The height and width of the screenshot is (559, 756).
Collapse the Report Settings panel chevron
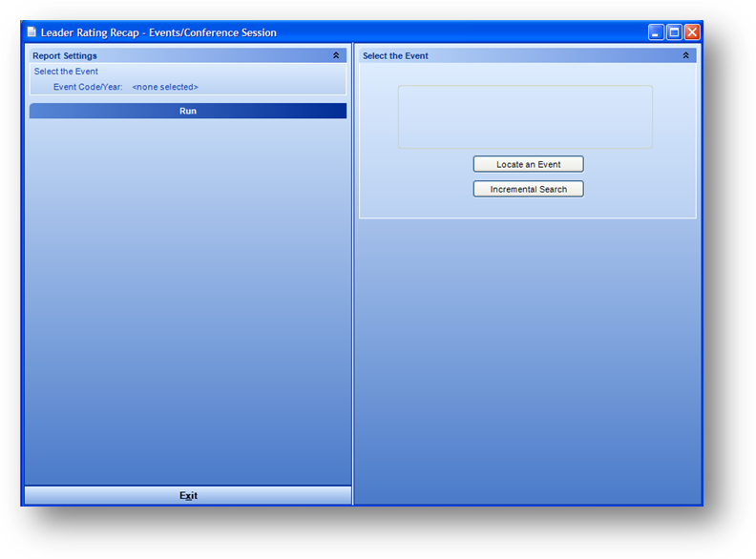[336, 56]
